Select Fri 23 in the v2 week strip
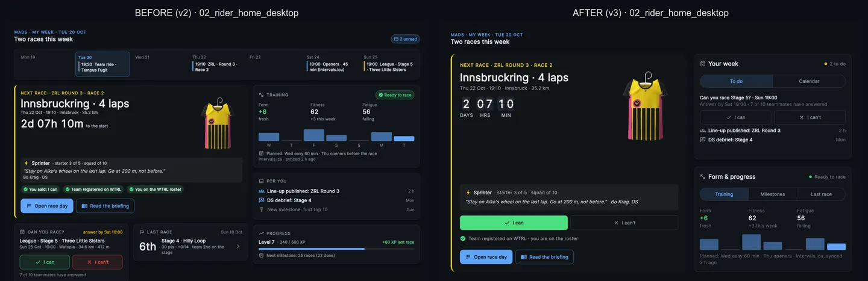The height and width of the screenshot is (281, 868). point(255,57)
